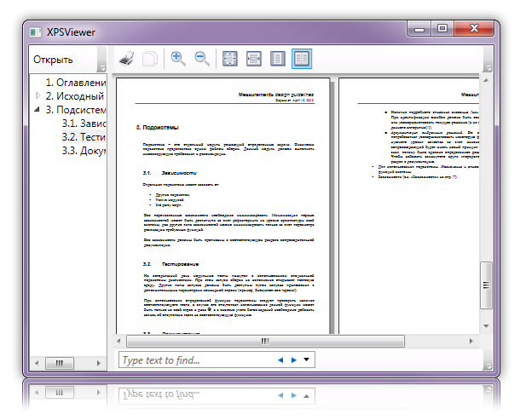Select the actual size view icon
The height and width of the screenshot is (420, 520).
tap(229, 59)
